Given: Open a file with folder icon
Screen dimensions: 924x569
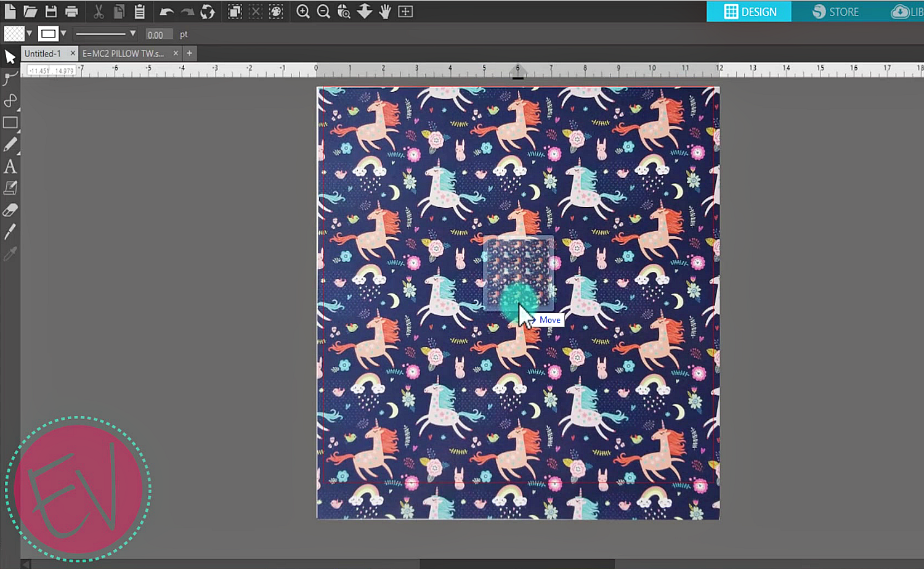Looking at the screenshot, I should 30,11.
